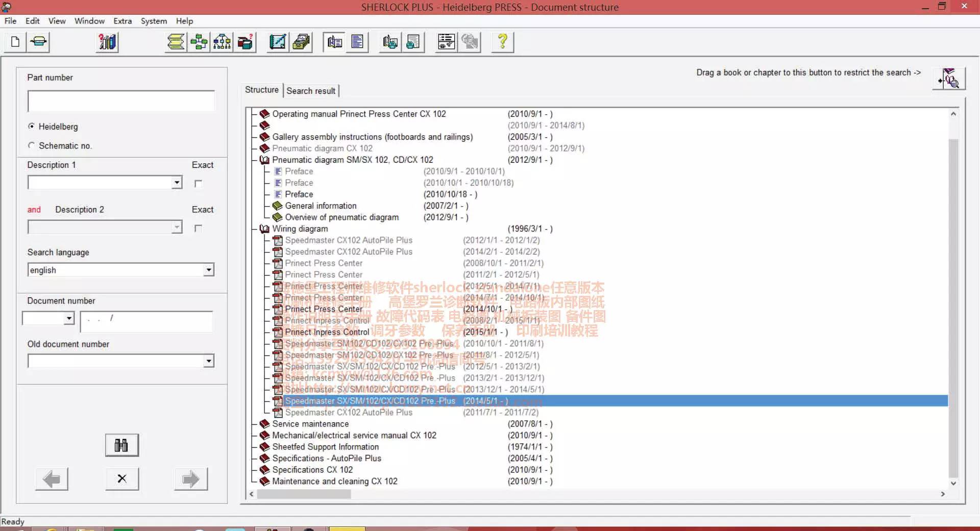This screenshot has width=980, height=531.
Task: Select the Service maintenance book
Action: coord(310,424)
